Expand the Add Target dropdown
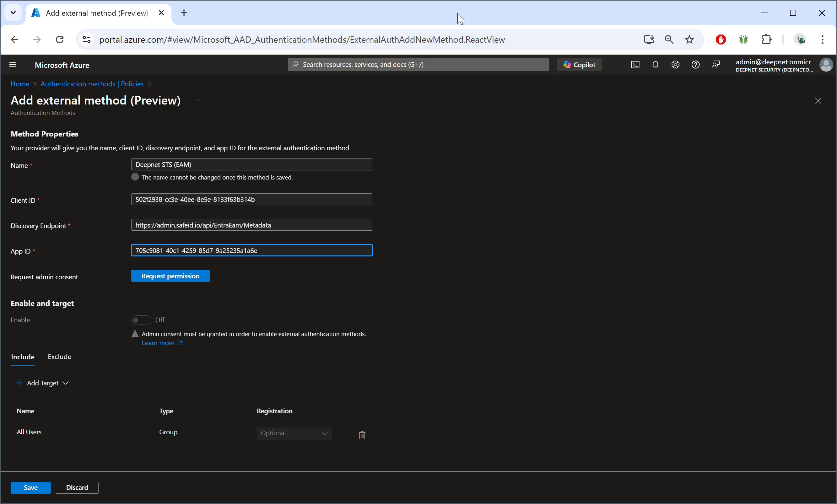Image resolution: width=837 pixels, height=504 pixels. click(x=42, y=383)
